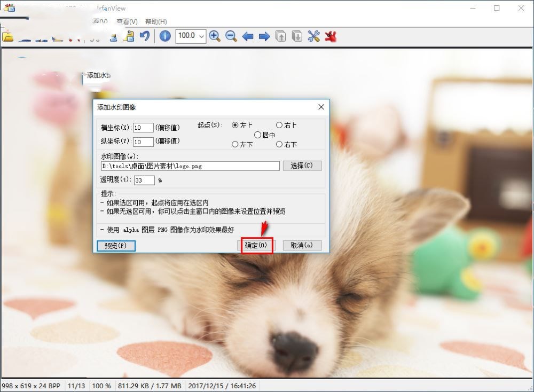Click the 预览(P) preview button
534x392 pixels.
click(x=116, y=246)
